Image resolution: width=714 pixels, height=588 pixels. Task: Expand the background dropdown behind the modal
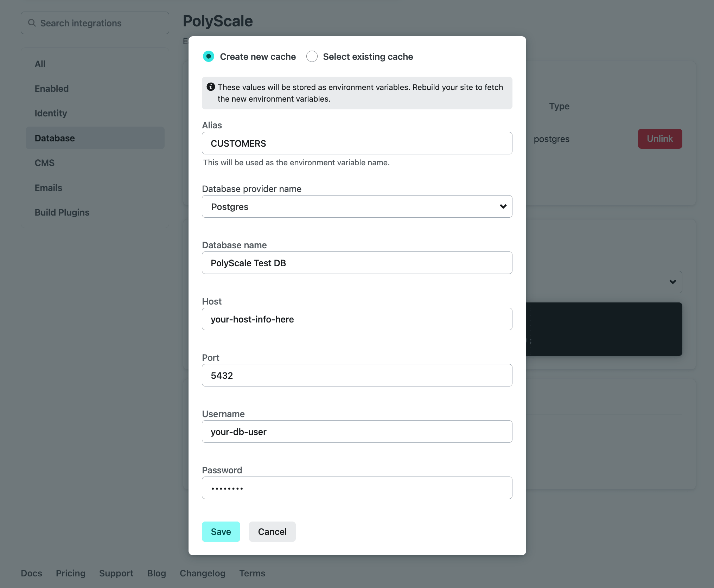[672, 282]
